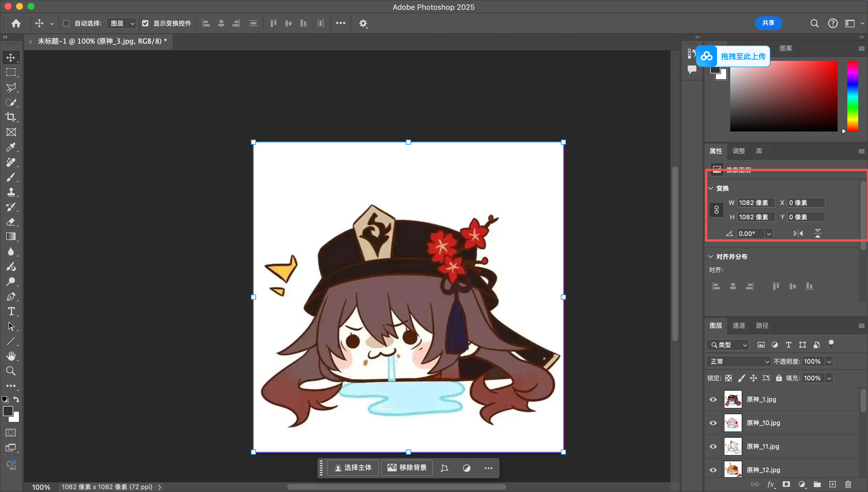Pick the Eyedropper tool
This screenshot has height=492, width=868.
(x=11, y=147)
